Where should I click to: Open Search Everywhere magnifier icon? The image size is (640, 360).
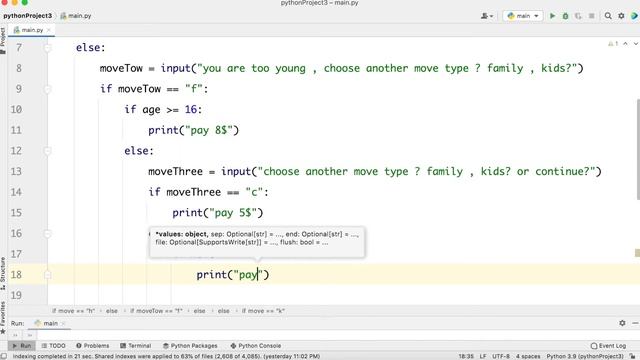(608, 16)
